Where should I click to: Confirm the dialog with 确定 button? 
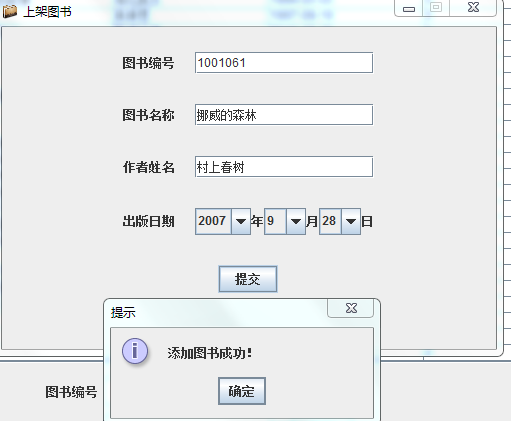(242, 391)
